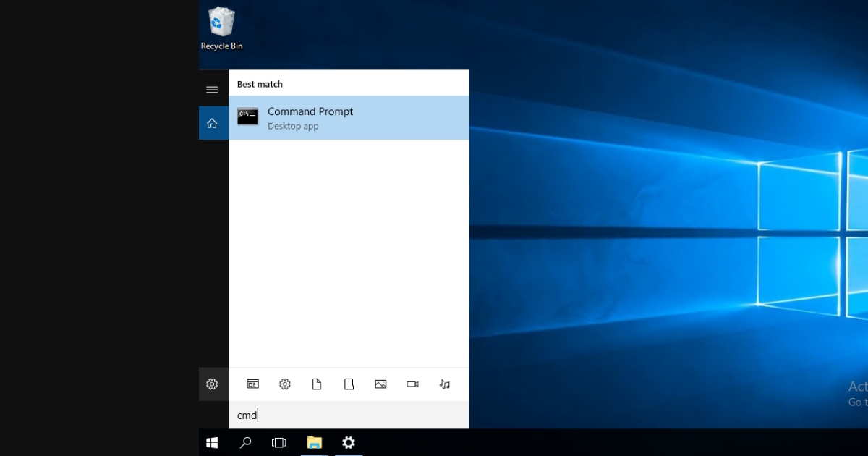Screen dimensions: 868x456
Task: Click the Desktop app label under Command Prompt
Action: [293, 126]
